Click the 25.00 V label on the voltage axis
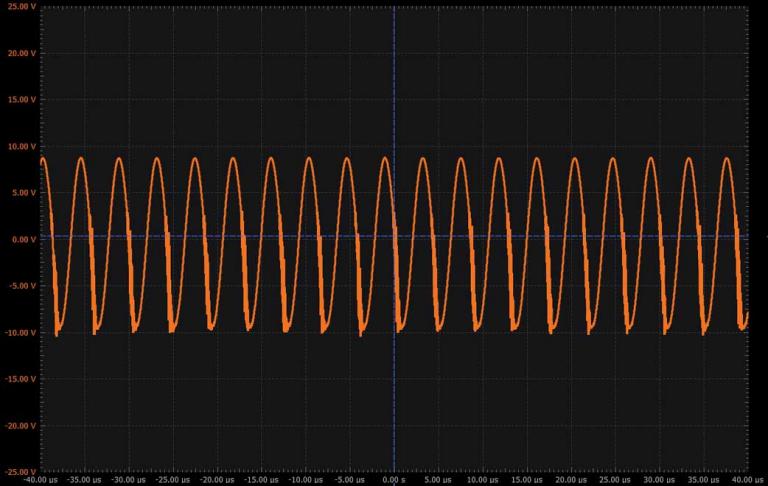 tap(20, 7)
